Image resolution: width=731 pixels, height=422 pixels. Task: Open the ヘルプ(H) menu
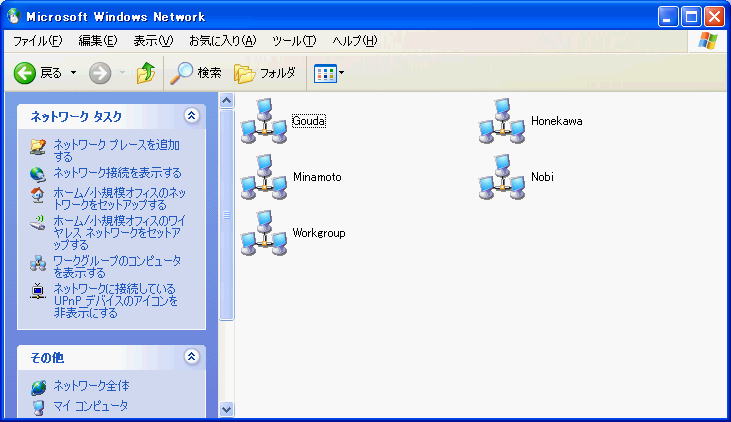pyautogui.click(x=355, y=41)
